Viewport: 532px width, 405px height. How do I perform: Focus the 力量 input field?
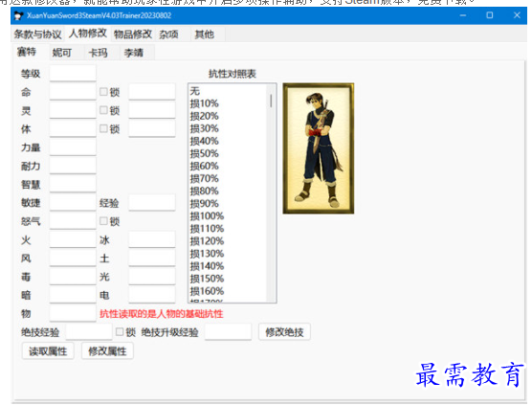coord(73,147)
